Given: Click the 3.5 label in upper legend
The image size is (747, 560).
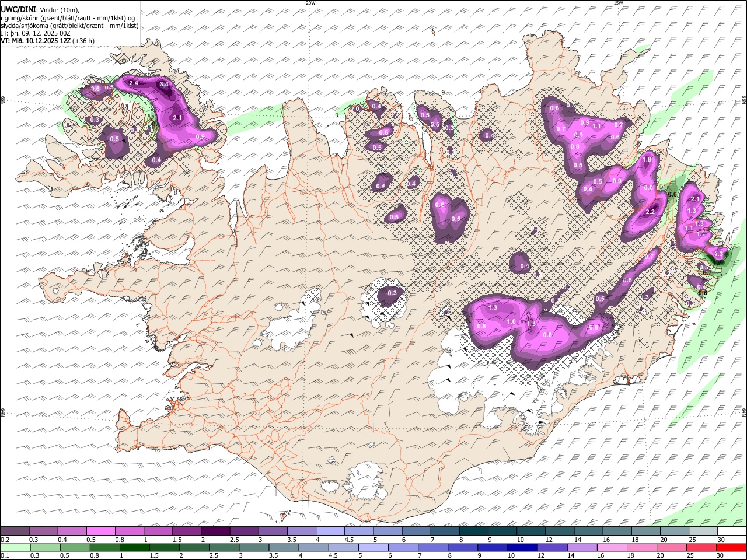Looking at the screenshot, I should click(x=291, y=540).
